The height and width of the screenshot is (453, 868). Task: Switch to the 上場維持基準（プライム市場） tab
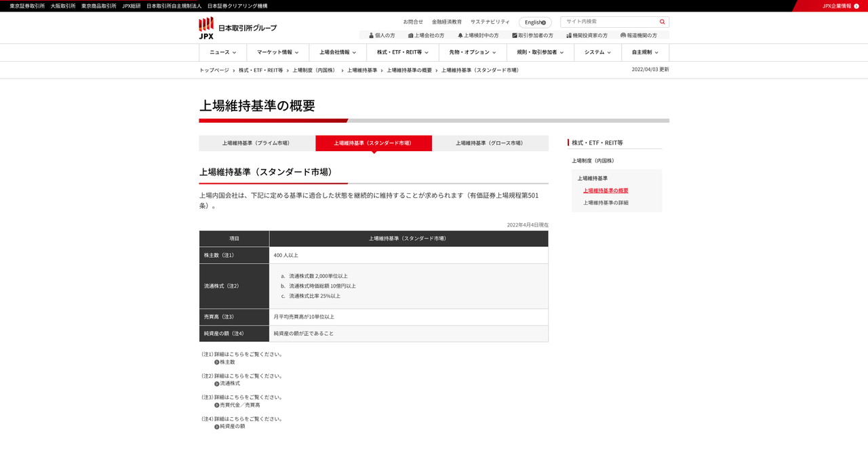(x=256, y=143)
